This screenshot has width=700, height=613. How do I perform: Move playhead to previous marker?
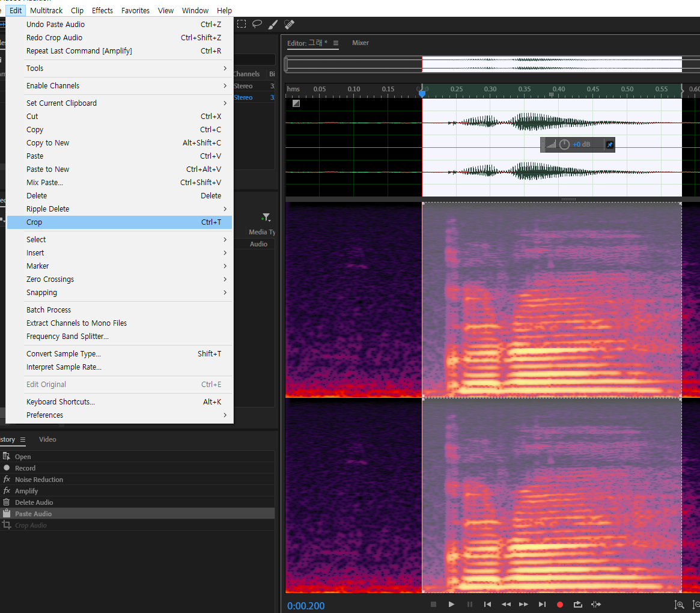(487, 605)
